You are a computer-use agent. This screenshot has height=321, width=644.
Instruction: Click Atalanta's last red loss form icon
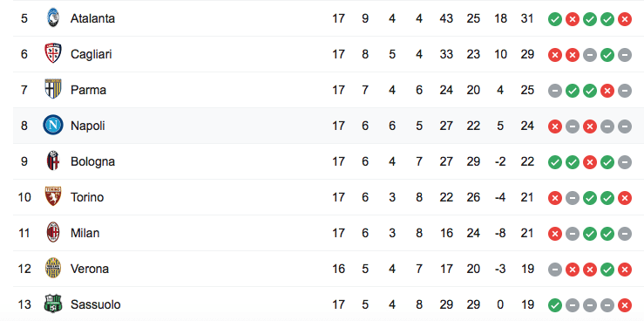coord(625,19)
